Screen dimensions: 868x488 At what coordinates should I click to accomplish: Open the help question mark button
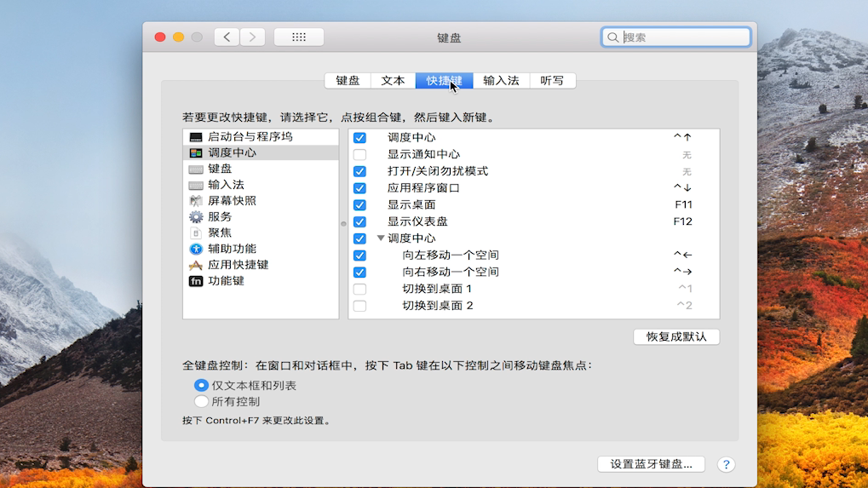[x=725, y=464]
